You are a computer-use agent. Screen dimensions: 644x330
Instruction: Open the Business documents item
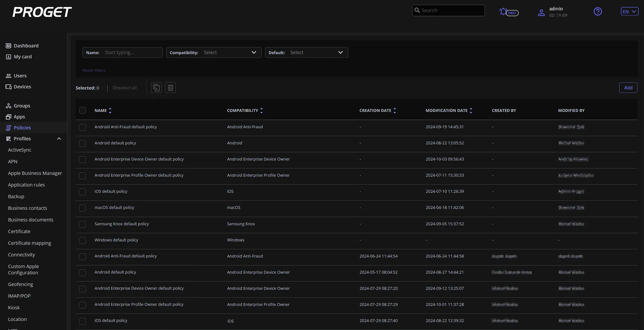(30, 220)
